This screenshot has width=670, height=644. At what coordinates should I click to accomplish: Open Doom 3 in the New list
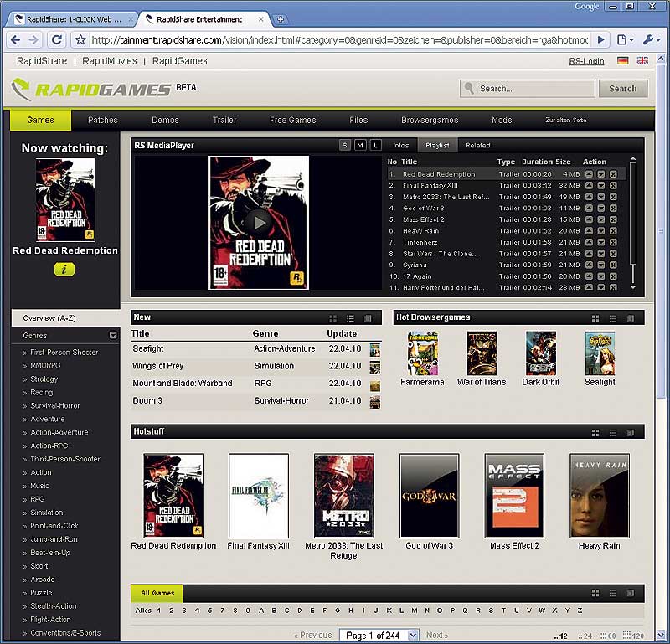147,400
